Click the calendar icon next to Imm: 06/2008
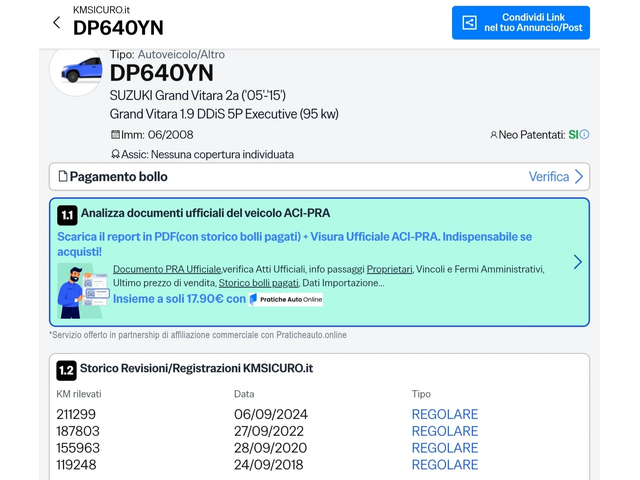This screenshot has height=480, width=640. click(x=115, y=134)
